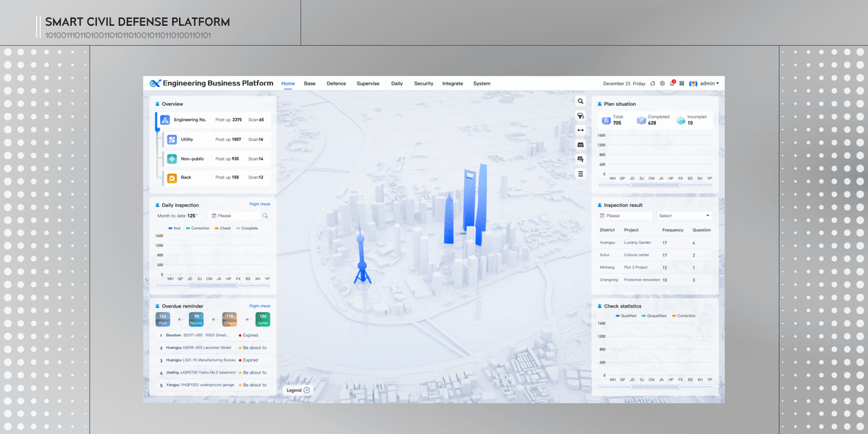Open the admin user dropdown
Screen dimensions: 868x434
pyautogui.click(x=709, y=83)
